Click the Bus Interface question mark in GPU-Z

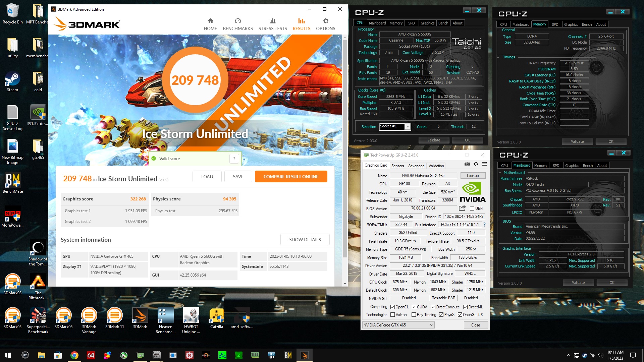click(484, 225)
